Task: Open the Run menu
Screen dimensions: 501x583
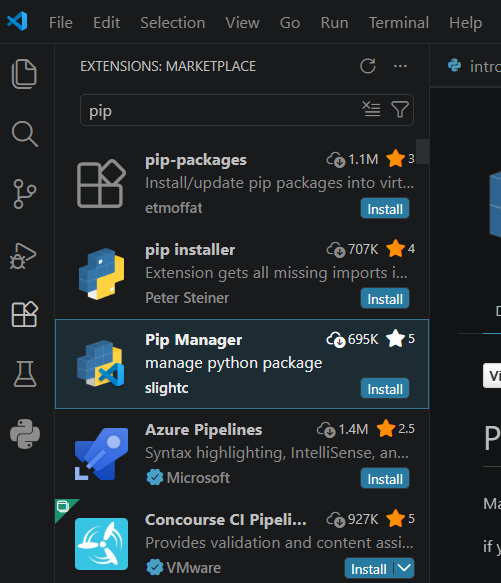Action: point(334,23)
